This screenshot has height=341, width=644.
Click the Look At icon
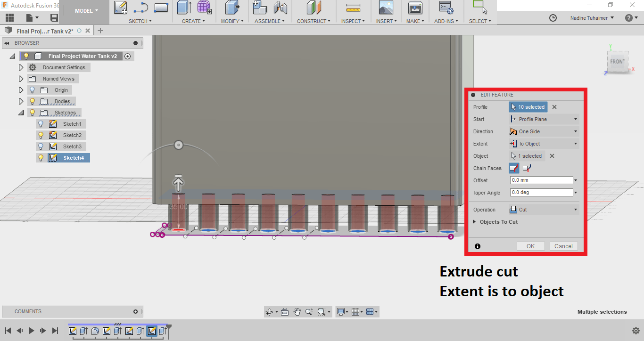pos(285,312)
